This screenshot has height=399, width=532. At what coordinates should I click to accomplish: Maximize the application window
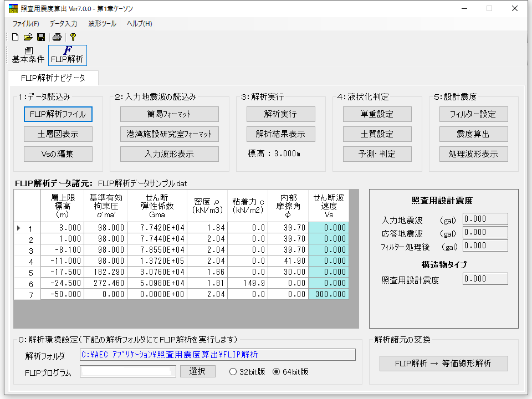pos(489,8)
